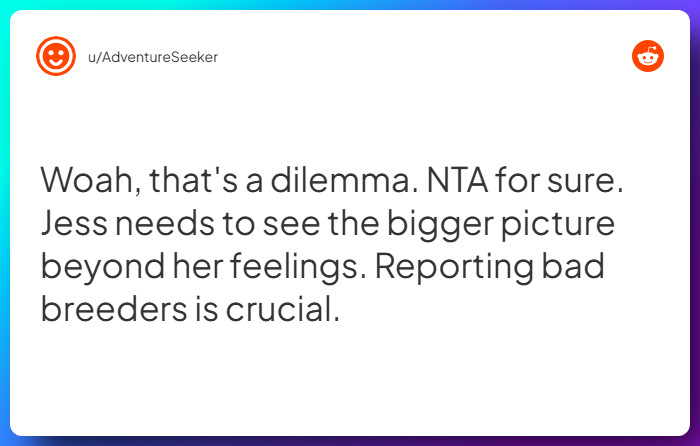Click the Reddit logo icon
700x446 pixels.
pyautogui.click(x=648, y=57)
